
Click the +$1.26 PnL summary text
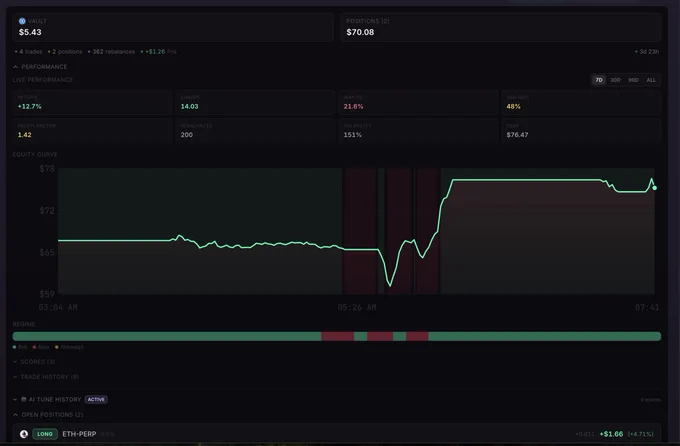click(x=159, y=52)
